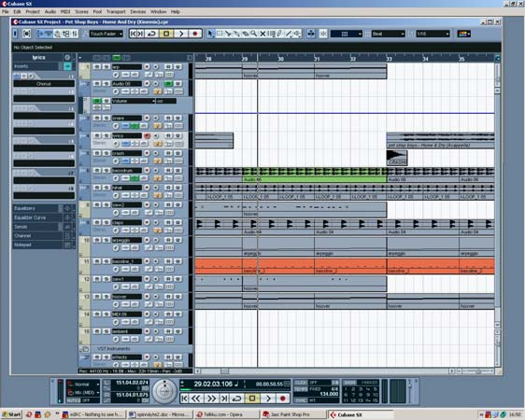Viewport: 525px width, 420px height.
Task: Open the Beat grid type dropdown
Action: [388, 34]
